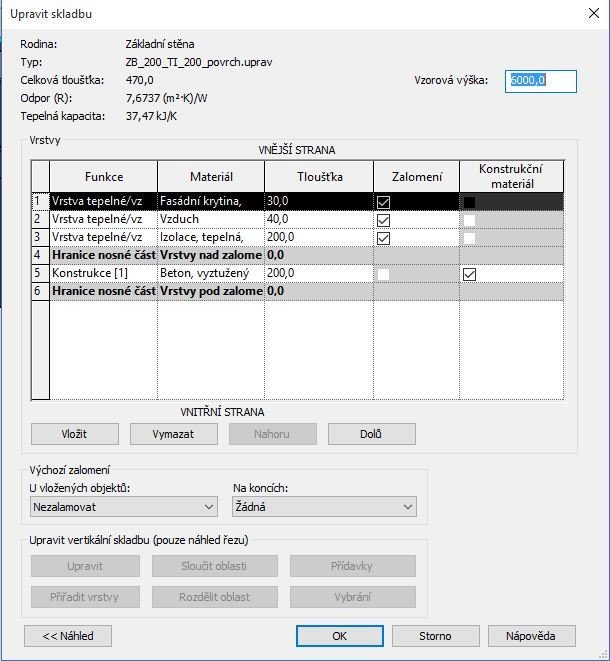Image resolution: width=610 pixels, height=661 pixels.
Task: Cancel with the Storno button
Action: [435, 636]
